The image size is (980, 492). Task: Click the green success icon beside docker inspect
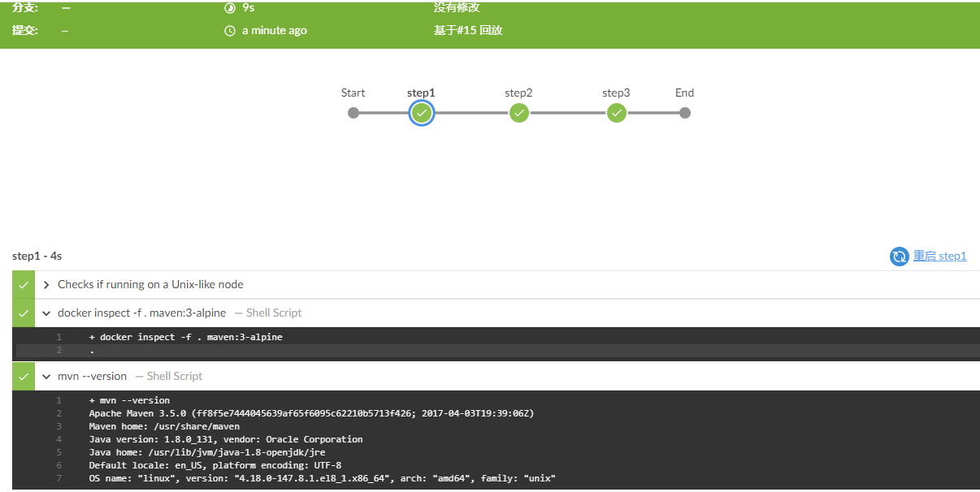(24, 313)
